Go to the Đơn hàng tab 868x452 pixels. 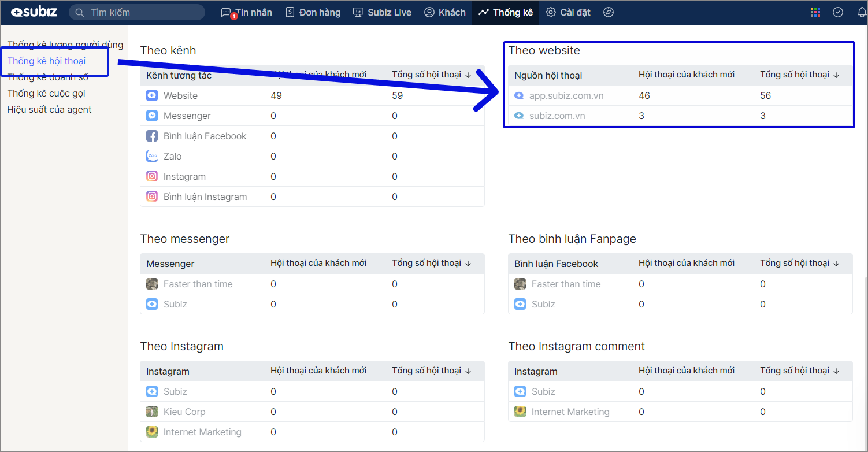[313, 12]
